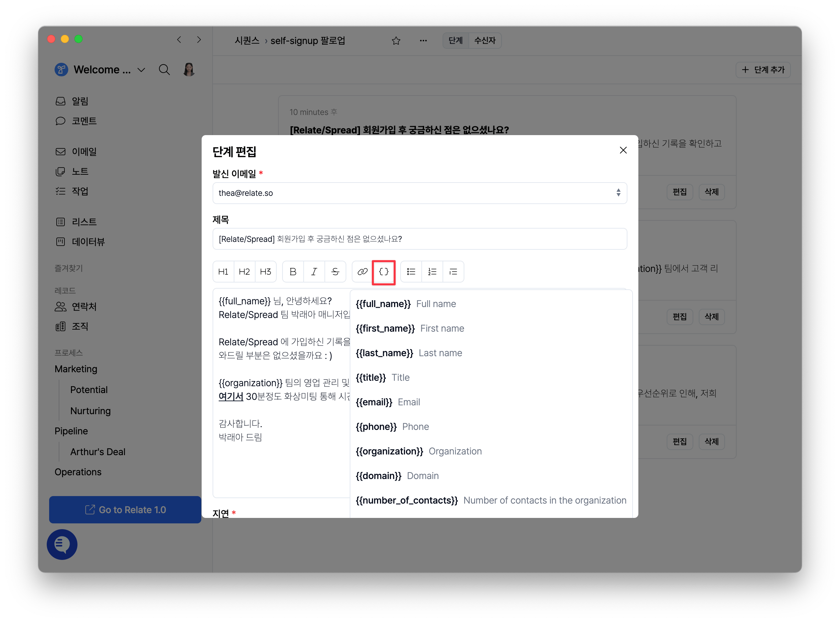Select Nurturing under Marketing
840x623 pixels.
tap(90, 411)
